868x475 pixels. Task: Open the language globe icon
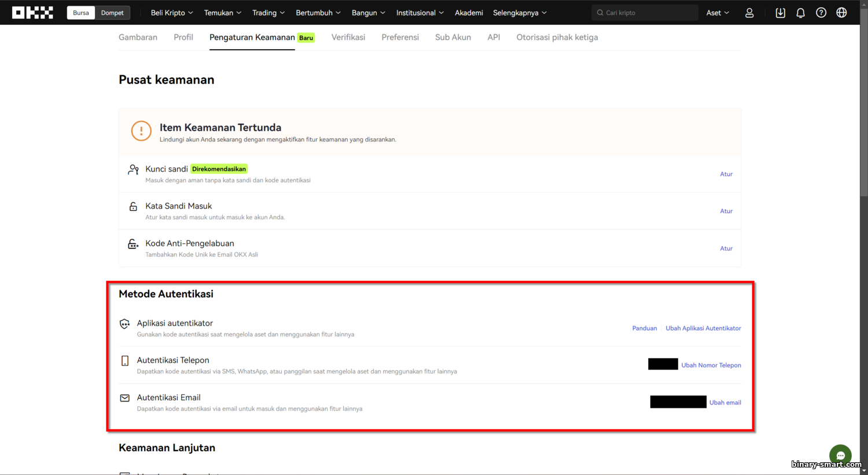coord(841,13)
